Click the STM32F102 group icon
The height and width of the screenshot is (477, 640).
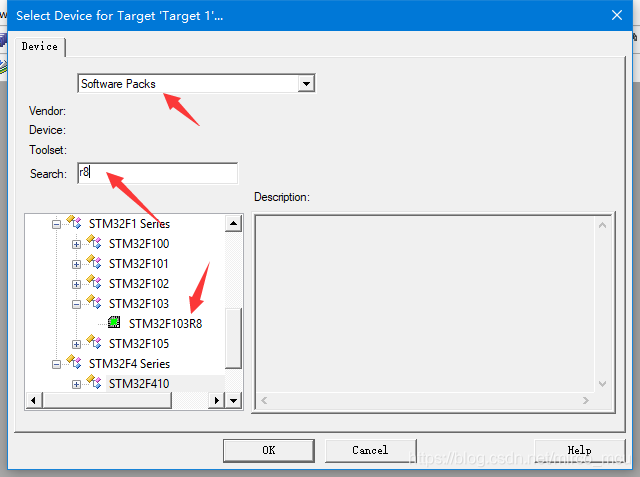coord(94,282)
